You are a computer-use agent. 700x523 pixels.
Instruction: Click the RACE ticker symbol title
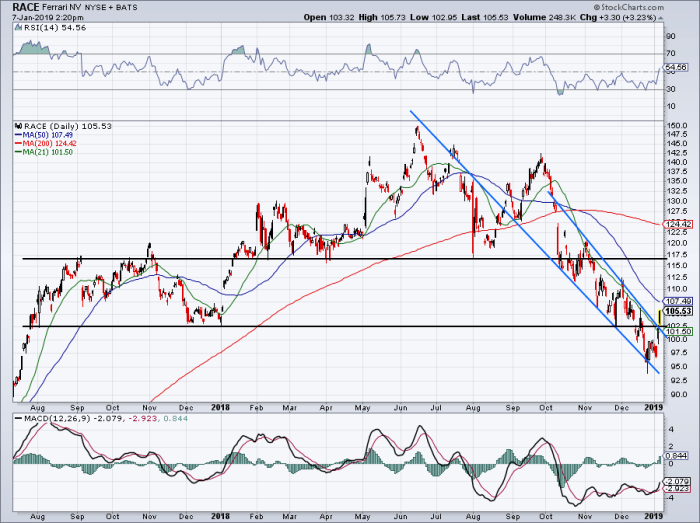26,7
